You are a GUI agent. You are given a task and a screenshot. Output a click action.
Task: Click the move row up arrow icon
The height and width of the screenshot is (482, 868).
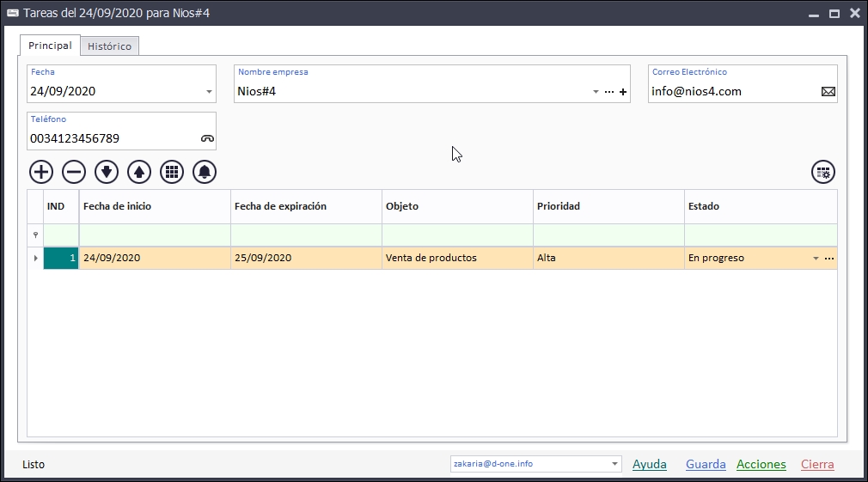(139, 172)
